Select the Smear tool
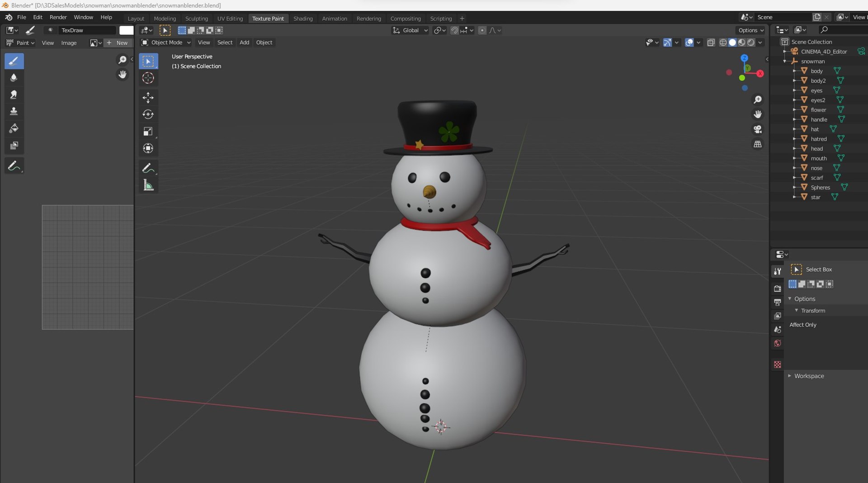The image size is (868, 483). 14,95
